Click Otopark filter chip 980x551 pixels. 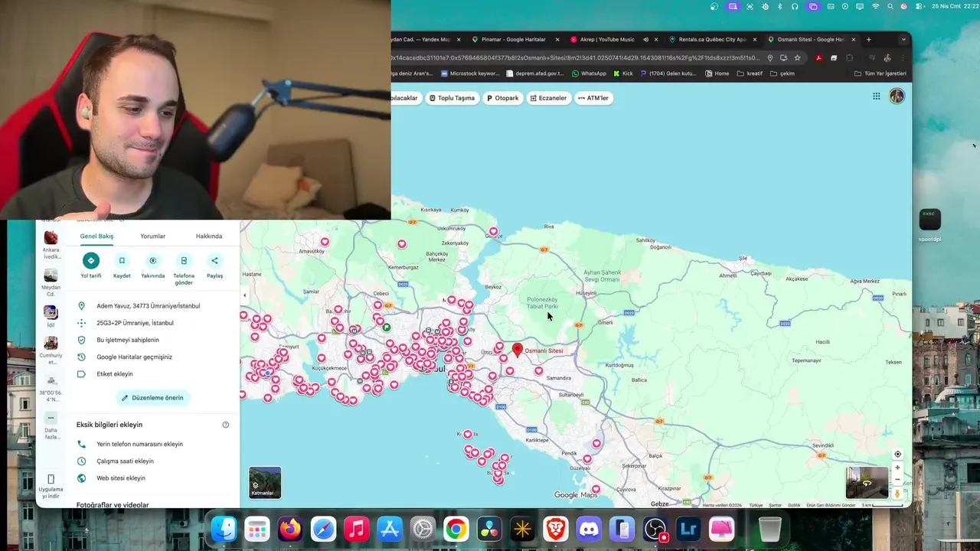tap(503, 98)
